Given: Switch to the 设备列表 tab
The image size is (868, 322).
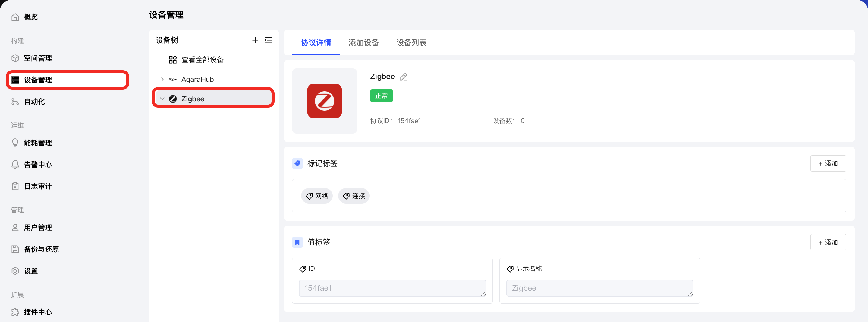Looking at the screenshot, I should point(411,43).
